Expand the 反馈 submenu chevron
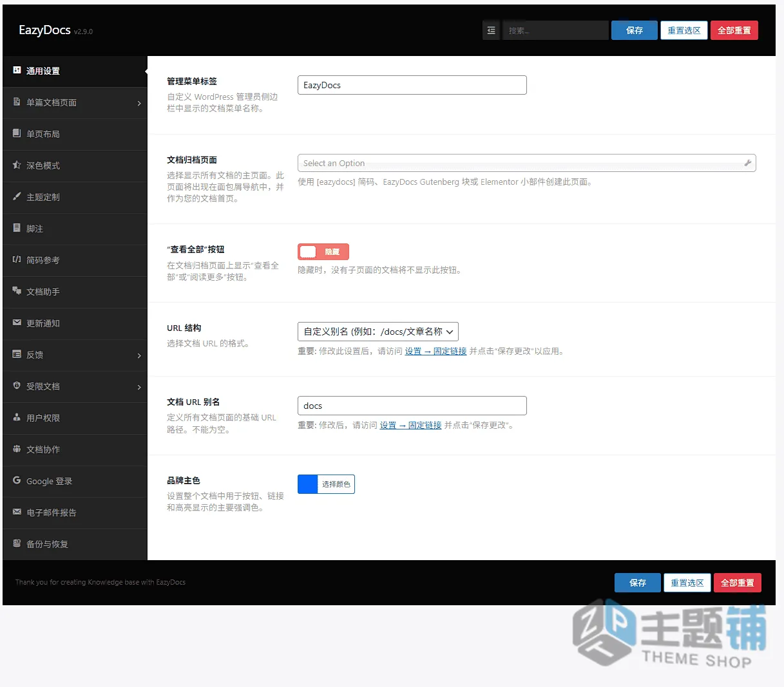Image resolution: width=784 pixels, height=687 pixels. tap(139, 355)
